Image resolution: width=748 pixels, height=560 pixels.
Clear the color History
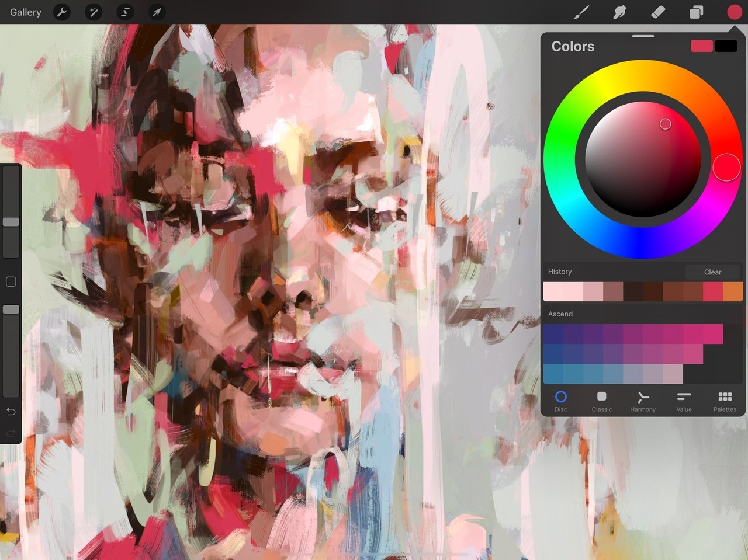point(712,272)
